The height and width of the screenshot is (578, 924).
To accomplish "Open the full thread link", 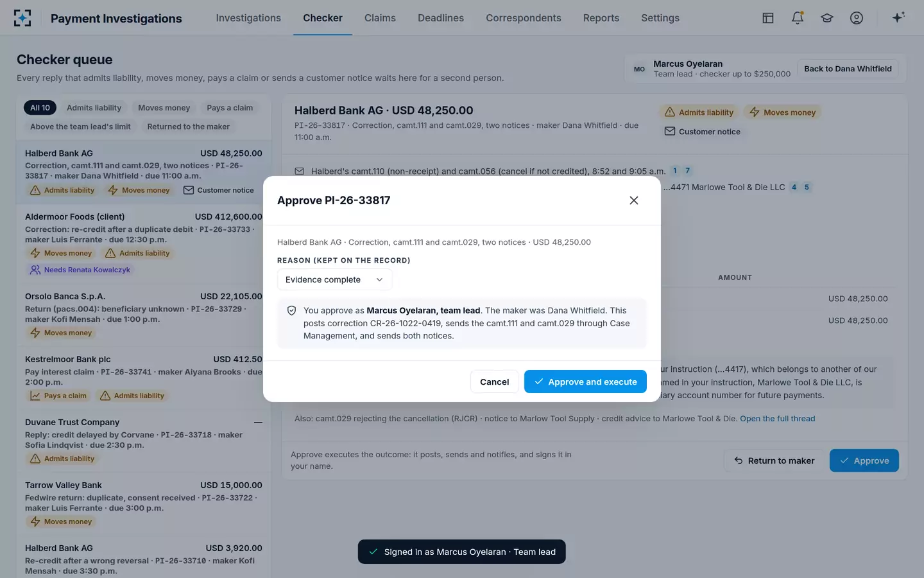I will 778,419.
